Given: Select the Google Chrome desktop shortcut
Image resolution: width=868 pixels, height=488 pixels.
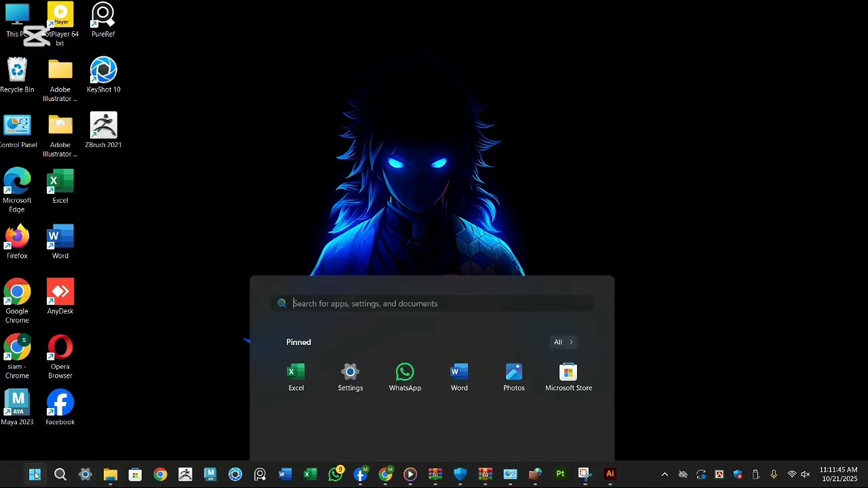Looking at the screenshot, I should point(17,302).
